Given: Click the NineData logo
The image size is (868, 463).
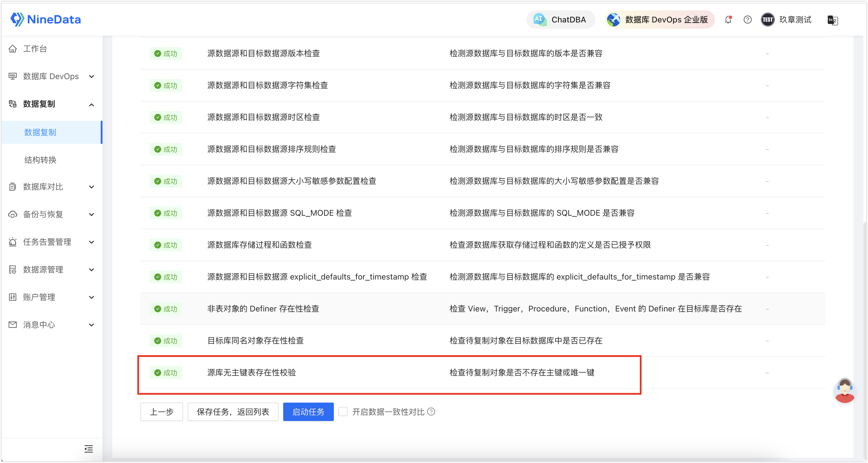Looking at the screenshot, I should 45,19.
